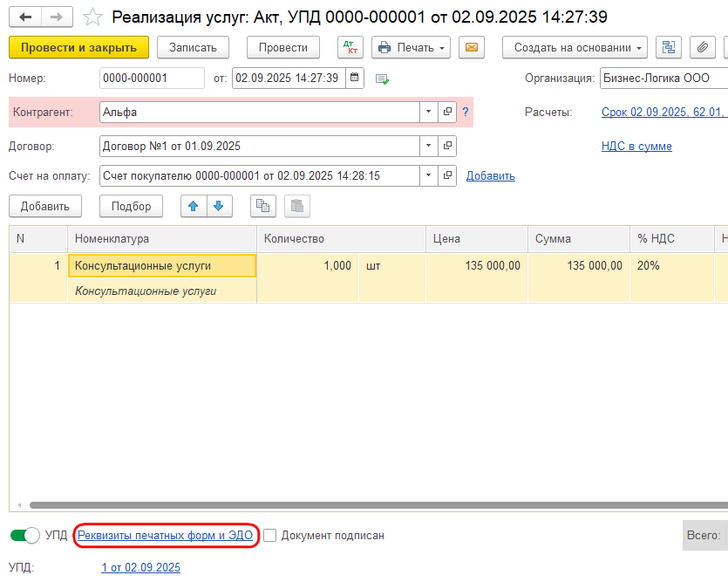
Task: Click Добавить button above the table
Action: click(x=45, y=206)
